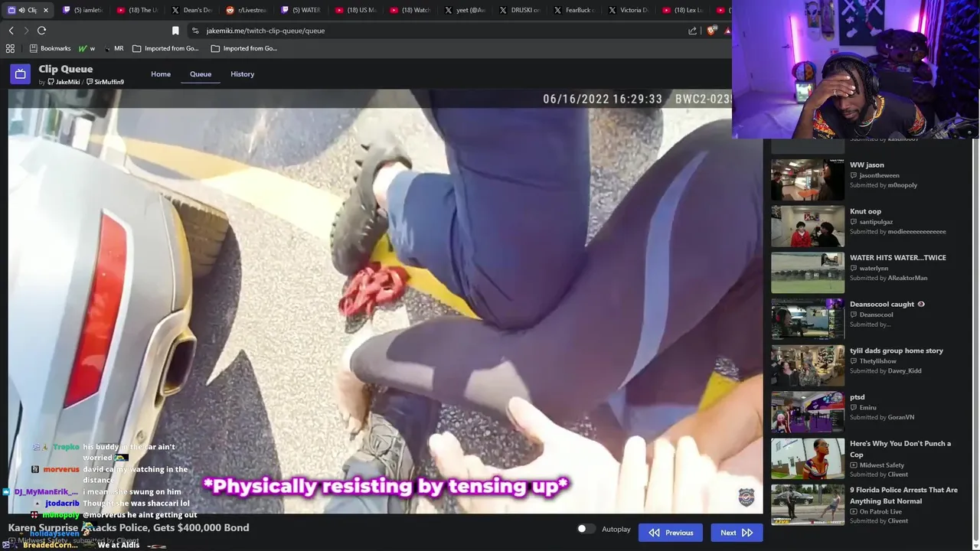Switch to the Dean's X tab
The height and width of the screenshot is (551, 980).
191,10
